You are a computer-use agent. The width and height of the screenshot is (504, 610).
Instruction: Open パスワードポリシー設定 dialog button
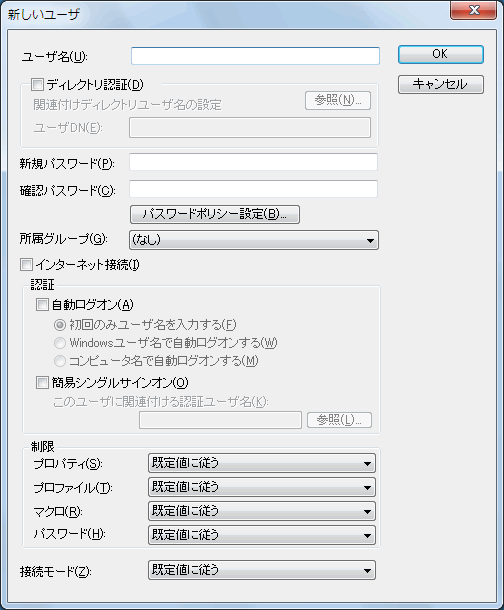[x=215, y=214]
